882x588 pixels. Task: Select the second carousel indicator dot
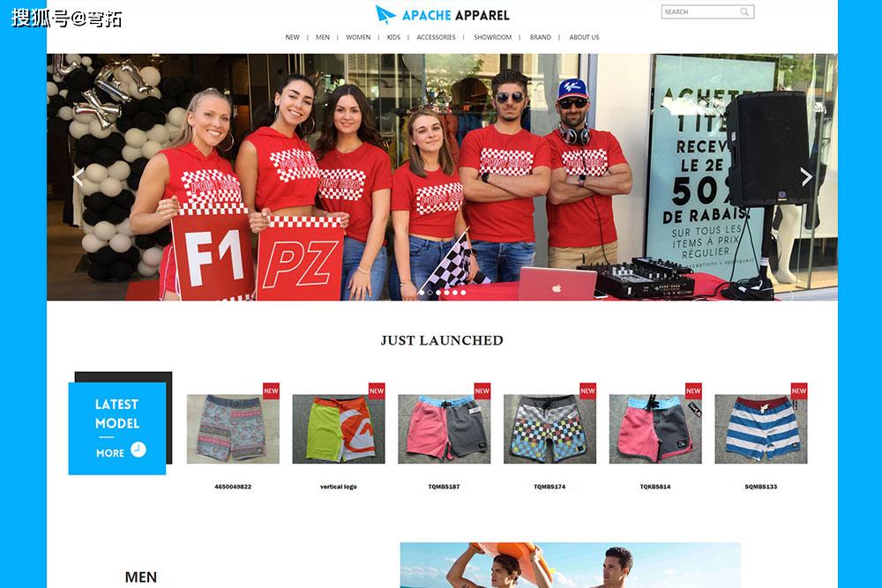pos(430,293)
